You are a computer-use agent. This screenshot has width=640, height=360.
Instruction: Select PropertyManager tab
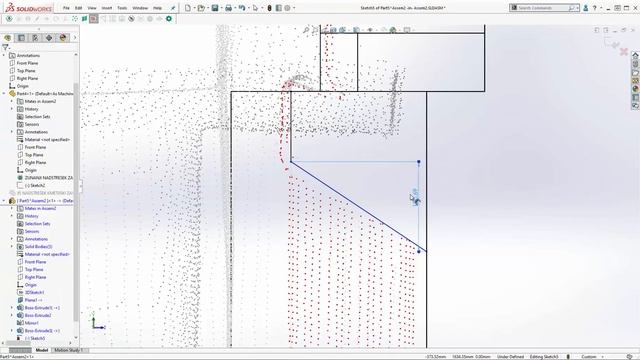[x=21, y=38]
